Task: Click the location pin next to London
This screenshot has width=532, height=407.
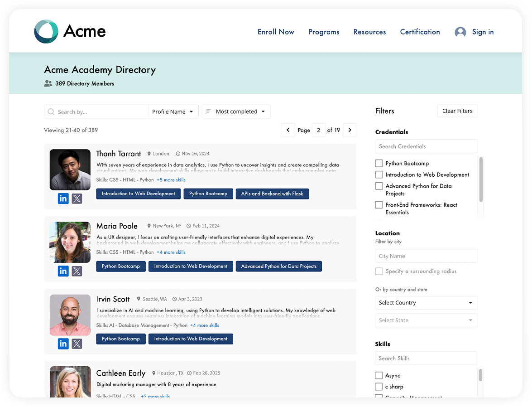Action: 149,154
